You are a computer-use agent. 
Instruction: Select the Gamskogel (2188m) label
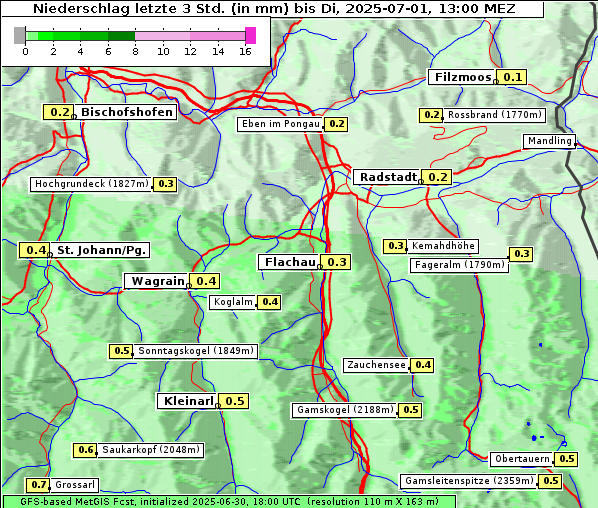[x=344, y=410]
